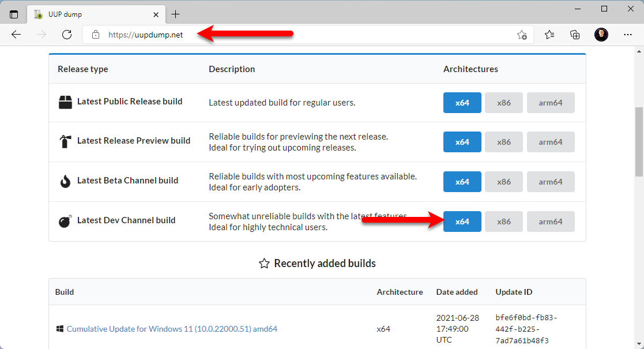This screenshot has height=349, width=644.
Task: Click the Latest Dev Channel build label
Action: 126,220
